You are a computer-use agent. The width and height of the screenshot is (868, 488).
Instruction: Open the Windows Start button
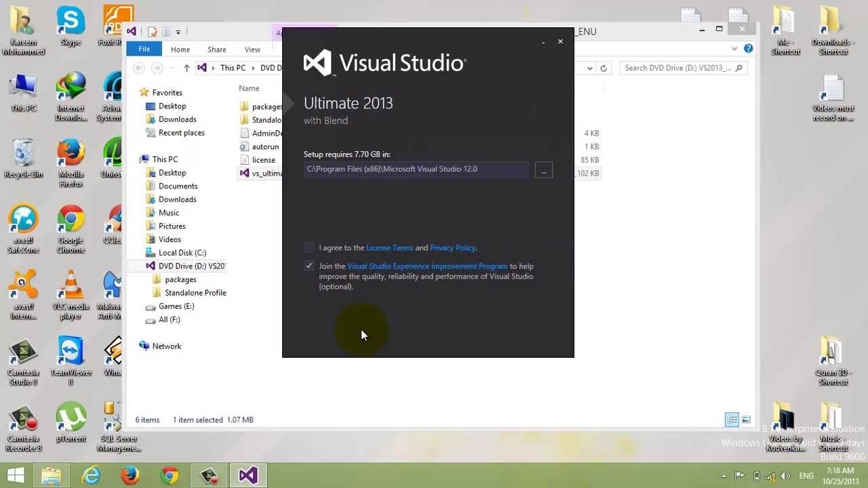tap(16, 475)
